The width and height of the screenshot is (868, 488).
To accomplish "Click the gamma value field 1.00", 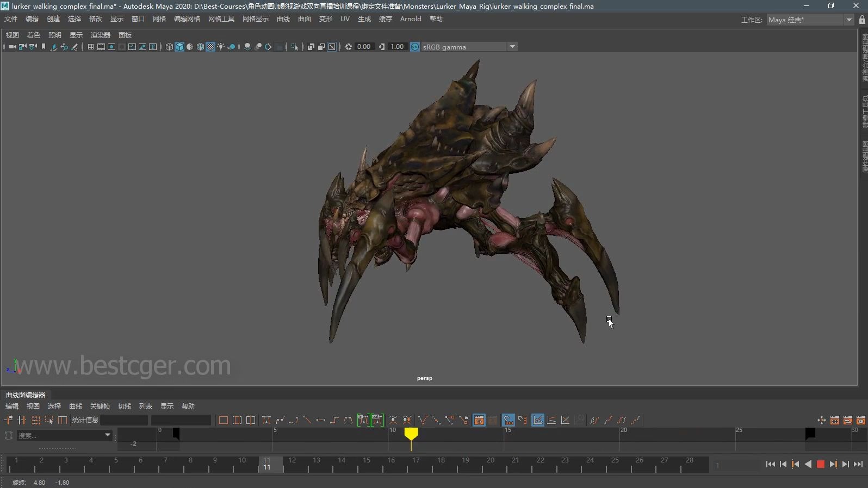I will click(397, 47).
